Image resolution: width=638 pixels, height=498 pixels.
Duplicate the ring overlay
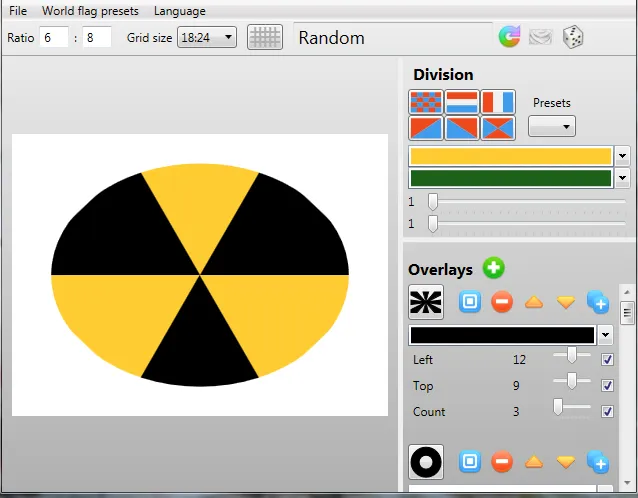(598, 462)
